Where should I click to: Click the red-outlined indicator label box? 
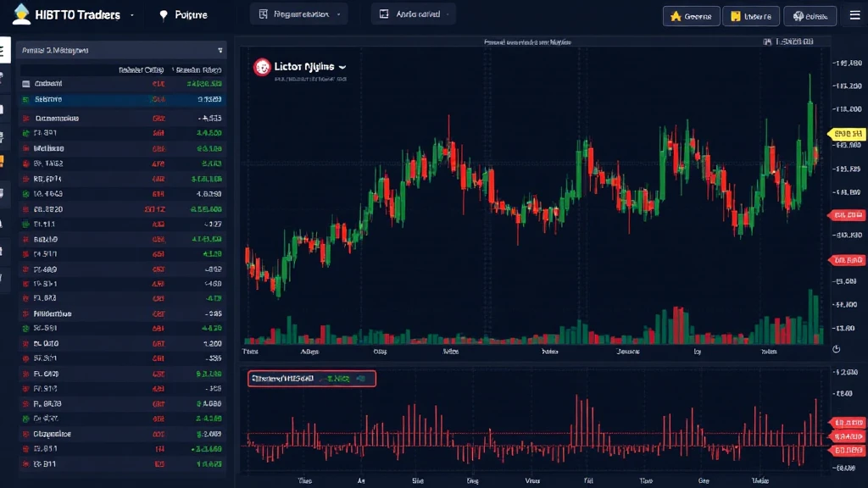[311, 379]
